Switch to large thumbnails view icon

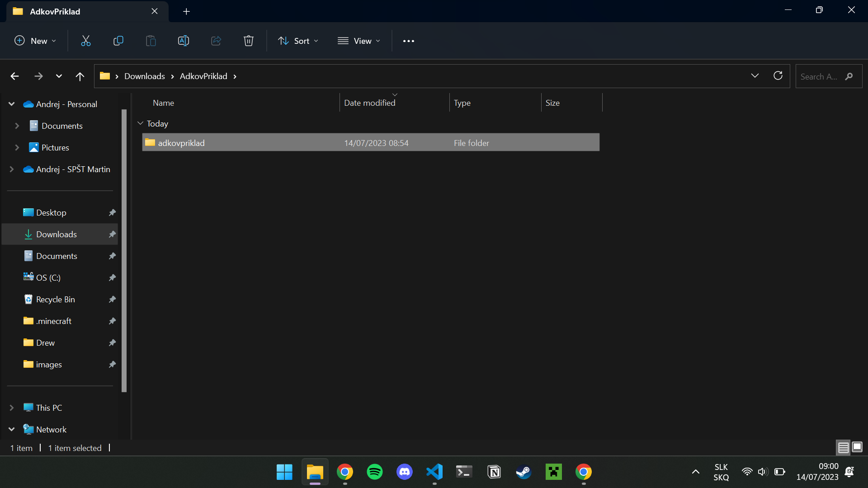point(857,447)
